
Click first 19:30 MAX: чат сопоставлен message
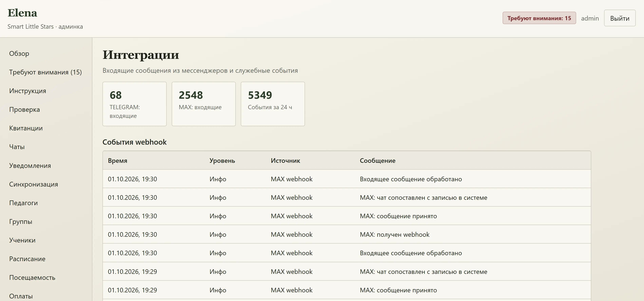click(x=424, y=198)
